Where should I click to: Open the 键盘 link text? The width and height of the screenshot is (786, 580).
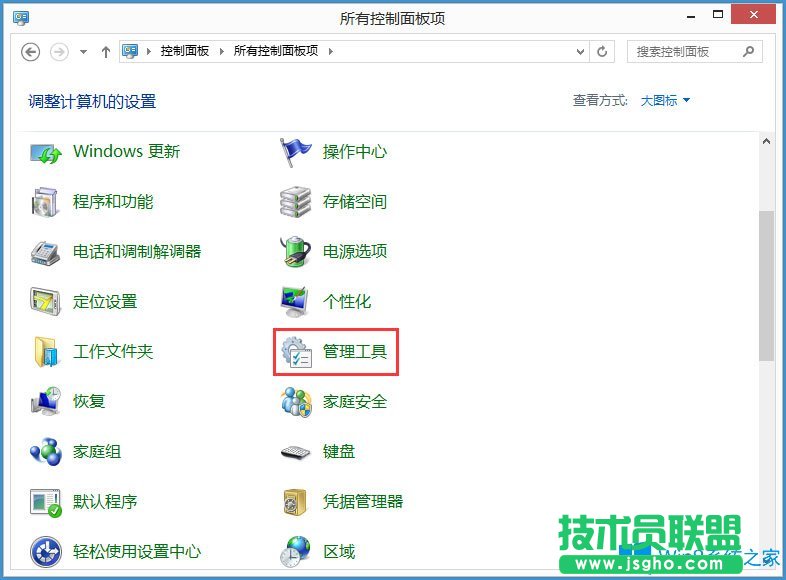339,452
